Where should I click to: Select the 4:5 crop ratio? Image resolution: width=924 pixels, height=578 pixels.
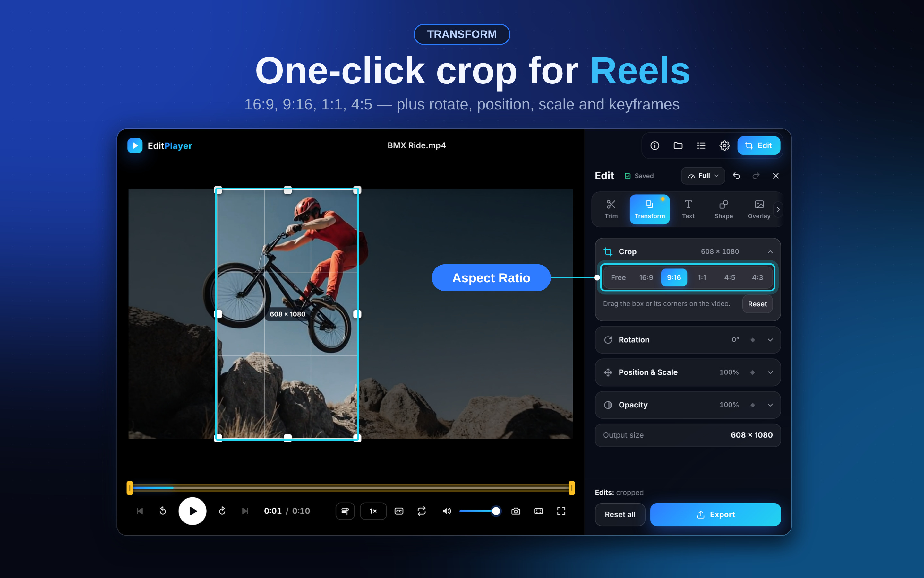click(x=730, y=277)
